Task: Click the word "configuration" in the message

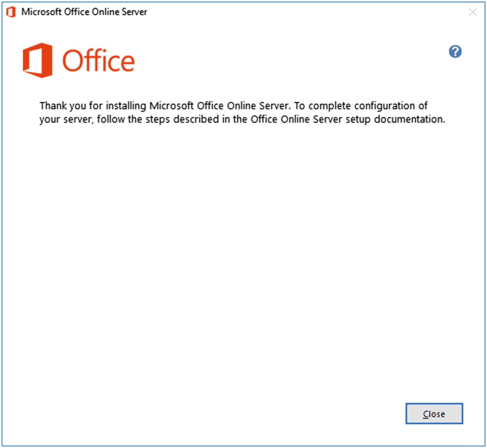Action: 385,106
